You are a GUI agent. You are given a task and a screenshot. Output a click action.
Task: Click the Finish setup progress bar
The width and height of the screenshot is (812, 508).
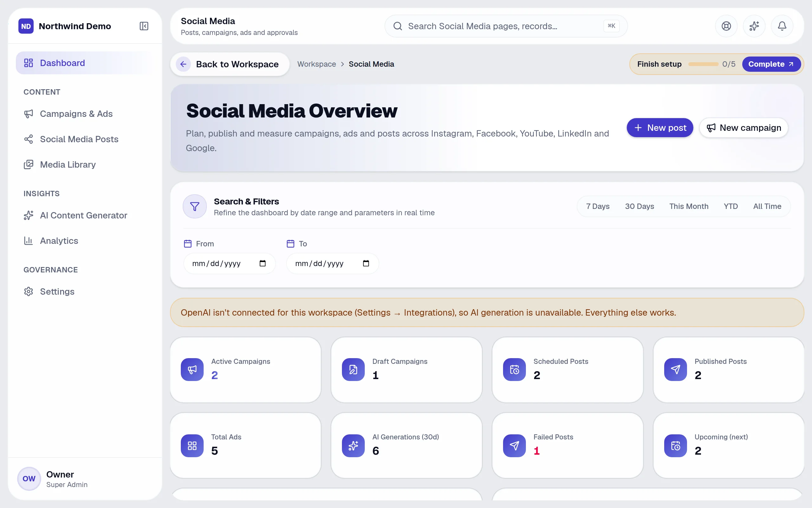[703, 64]
